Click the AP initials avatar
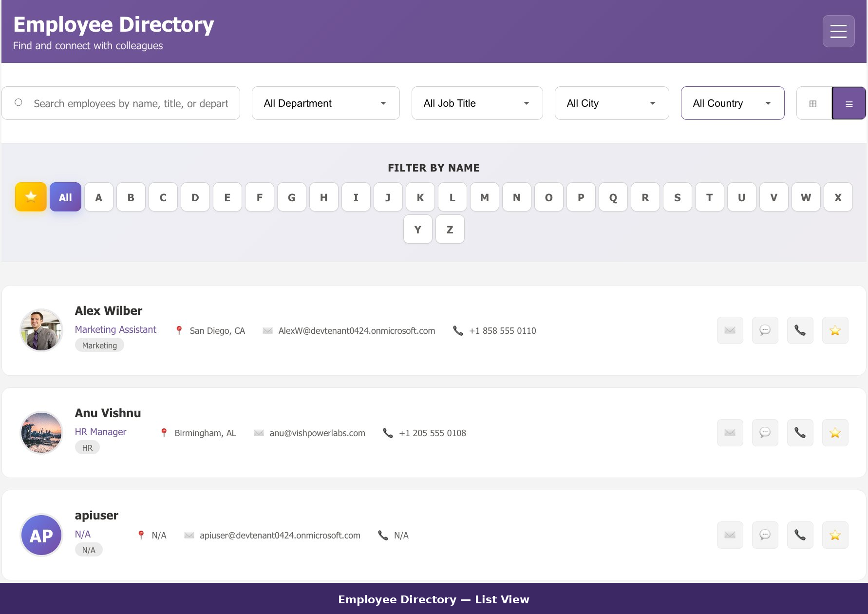Screen dimensions: 868x614 click(x=41, y=535)
